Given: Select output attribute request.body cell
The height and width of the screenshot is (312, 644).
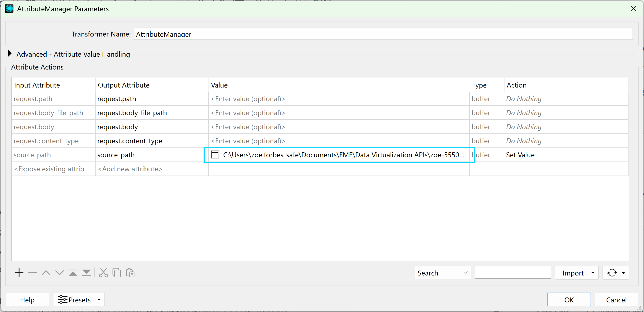Looking at the screenshot, I should [152, 127].
